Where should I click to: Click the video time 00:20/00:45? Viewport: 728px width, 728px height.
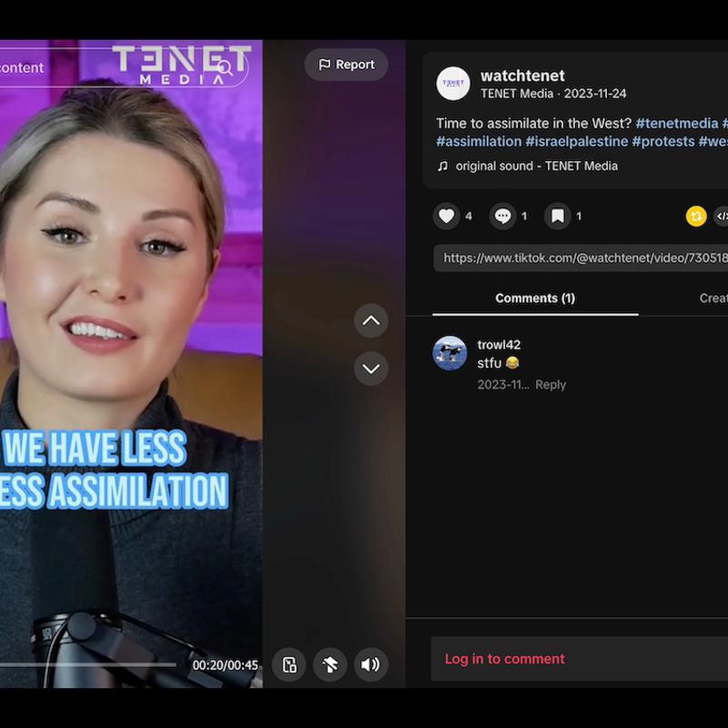(225, 665)
